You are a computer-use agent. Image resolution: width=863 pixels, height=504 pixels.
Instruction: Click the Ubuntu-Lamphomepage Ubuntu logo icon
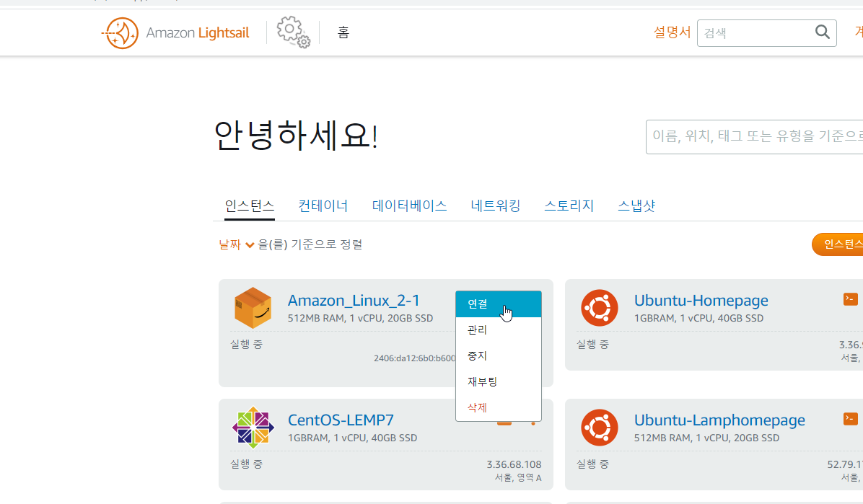600,428
